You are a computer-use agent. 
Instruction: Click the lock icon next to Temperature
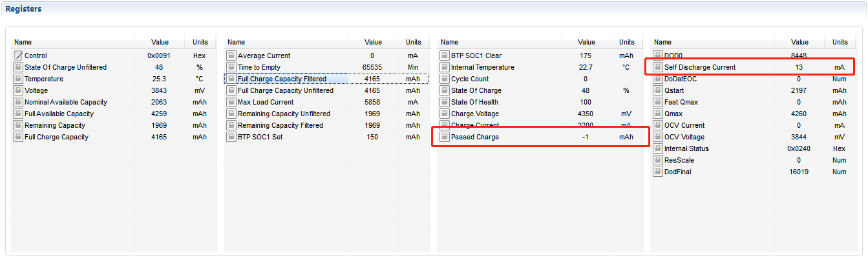18,79
